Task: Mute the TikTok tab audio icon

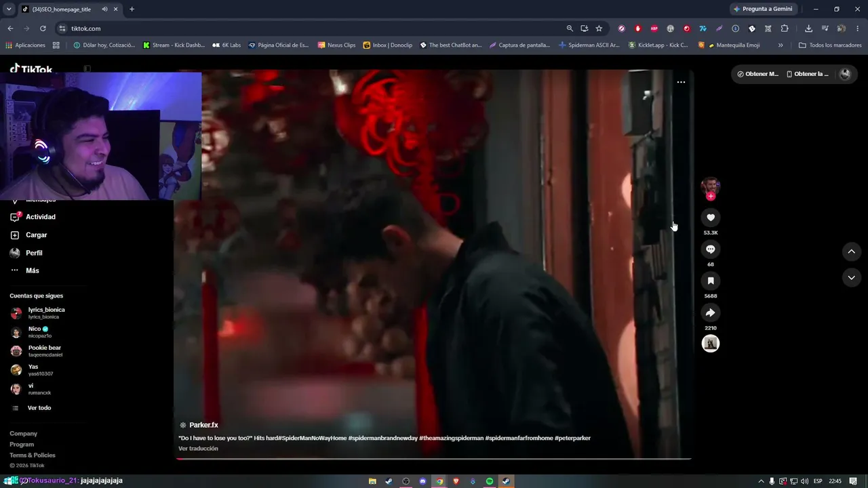Action: tap(105, 9)
